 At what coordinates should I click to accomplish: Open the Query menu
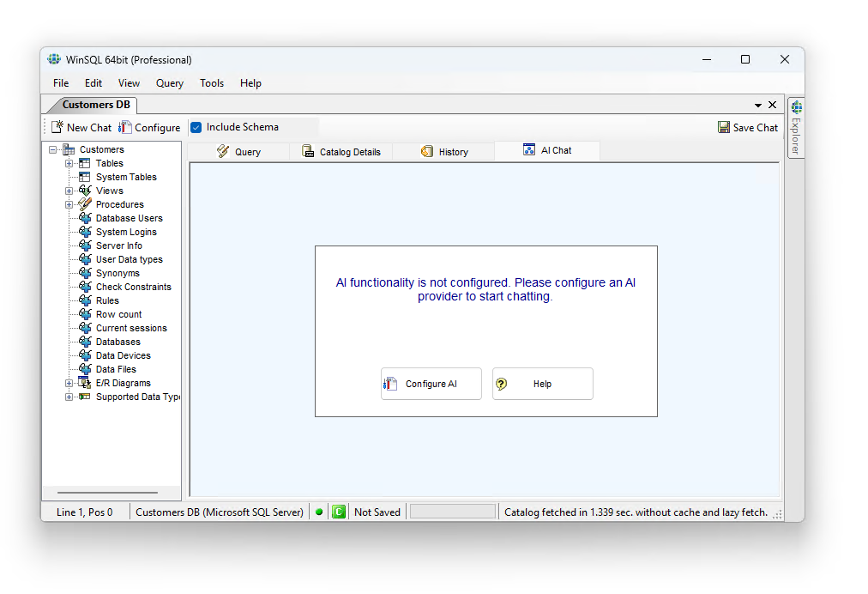169,83
